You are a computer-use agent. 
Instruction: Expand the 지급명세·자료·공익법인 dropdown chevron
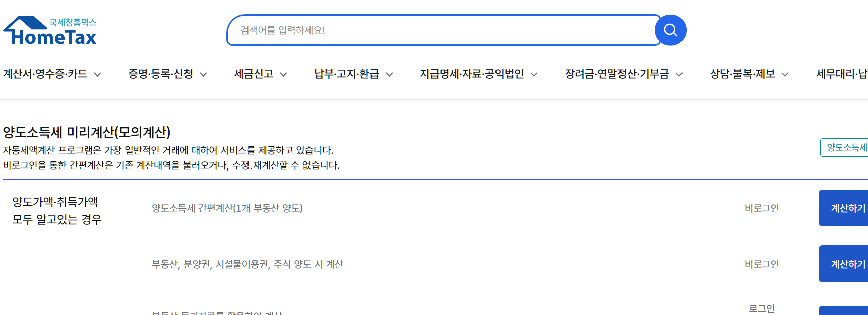pos(533,74)
